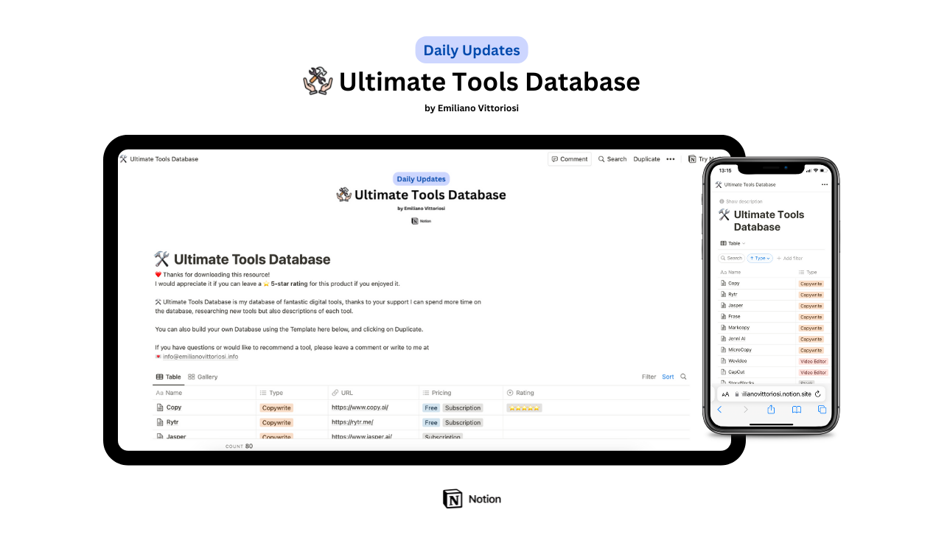This screenshot has height=560, width=936.
Task: Click the phone's Search pill
Action: 732,258
